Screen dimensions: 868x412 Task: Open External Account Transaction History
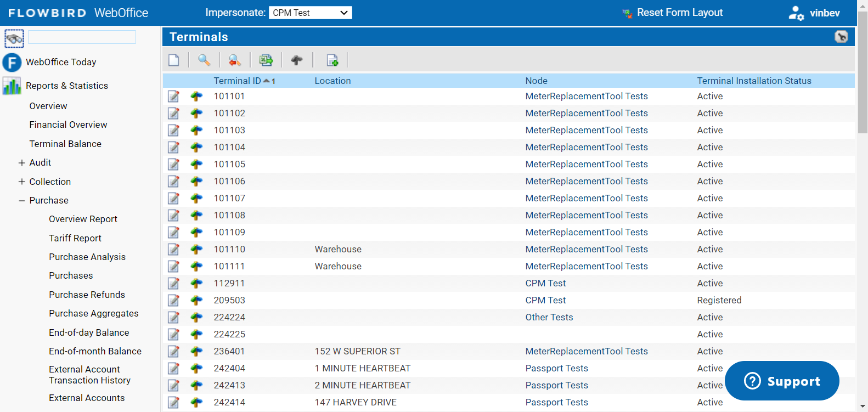[x=89, y=375]
